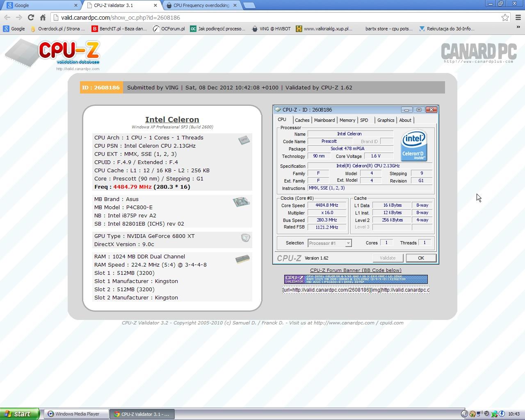
Task: Open the Google bookmark
Action: 14,29
